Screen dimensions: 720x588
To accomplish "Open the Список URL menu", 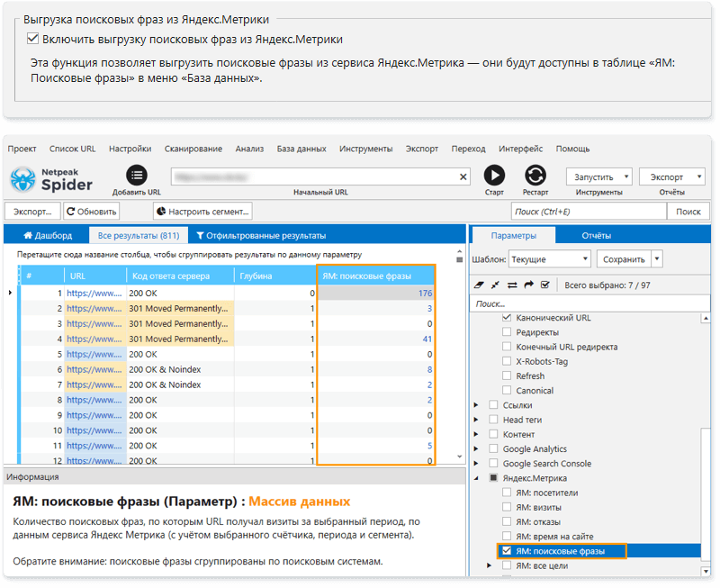I will [x=73, y=149].
